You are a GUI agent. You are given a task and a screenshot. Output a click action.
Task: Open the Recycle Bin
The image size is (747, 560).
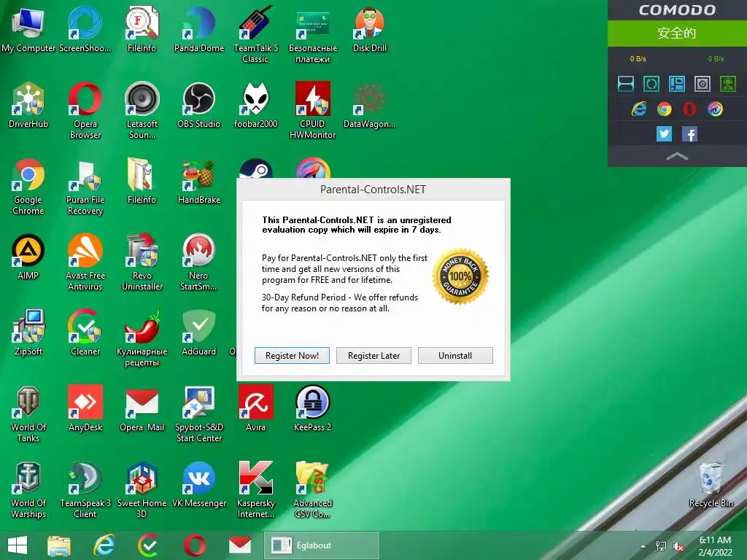(x=711, y=484)
